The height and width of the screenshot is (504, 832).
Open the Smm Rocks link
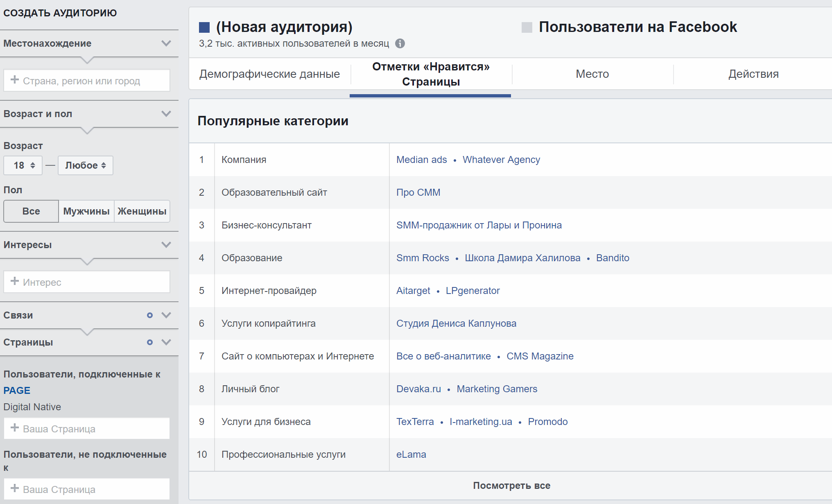pos(423,258)
